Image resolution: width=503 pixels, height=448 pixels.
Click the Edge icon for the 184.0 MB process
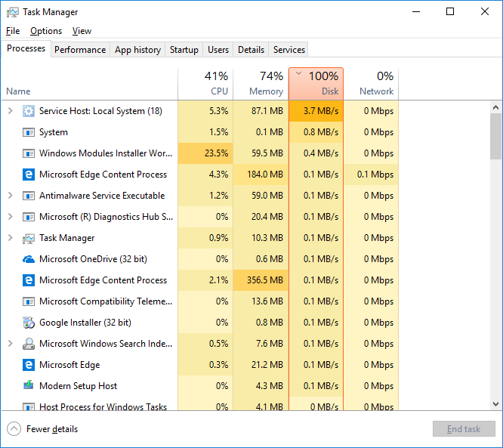coord(29,175)
